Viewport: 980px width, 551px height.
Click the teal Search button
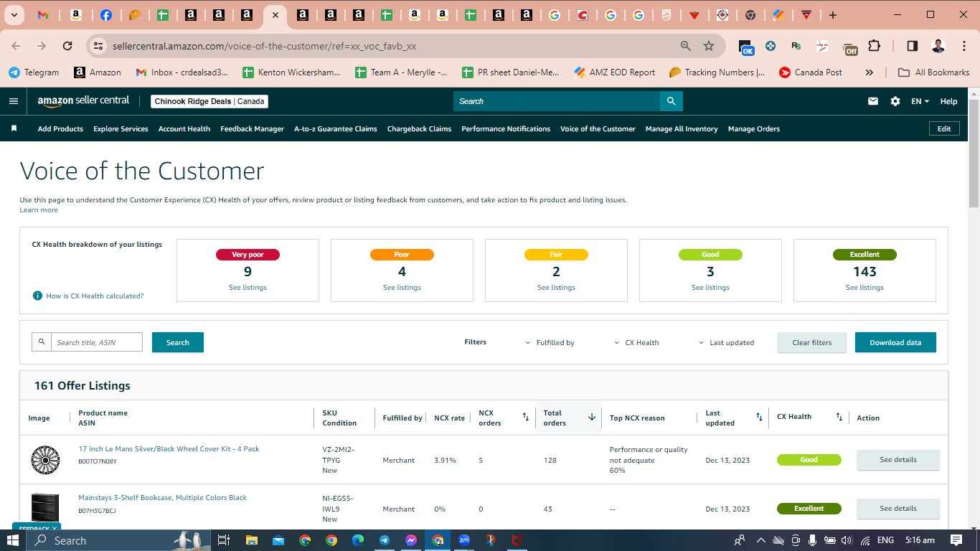click(178, 342)
